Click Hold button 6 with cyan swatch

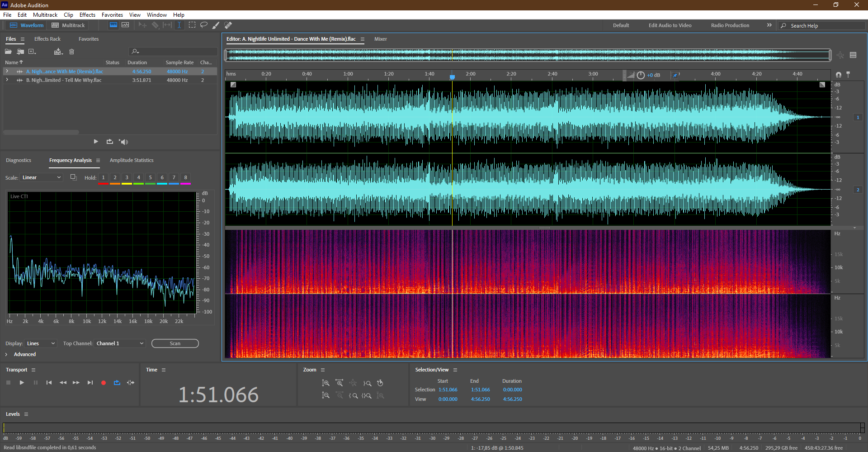pos(162,178)
